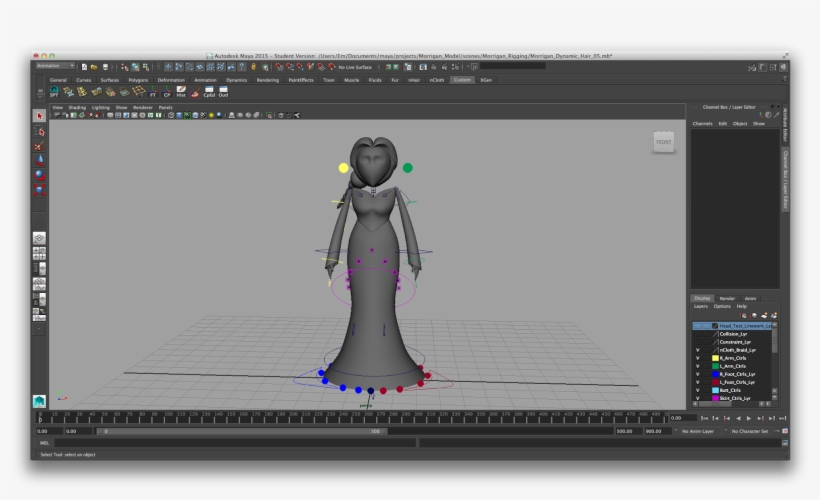The height and width of the screenshot is (500, 820).
Task: Play animation forwards
Action: (x=749, y=418)
